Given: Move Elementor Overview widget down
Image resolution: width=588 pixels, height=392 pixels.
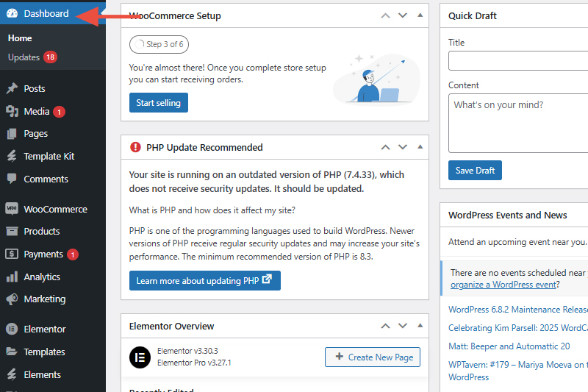Looking at the screenshot, I should click(403, 326).
